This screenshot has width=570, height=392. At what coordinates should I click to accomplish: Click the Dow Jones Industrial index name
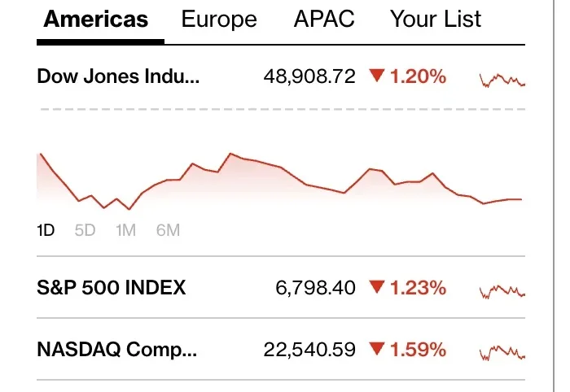click(118, 77)
